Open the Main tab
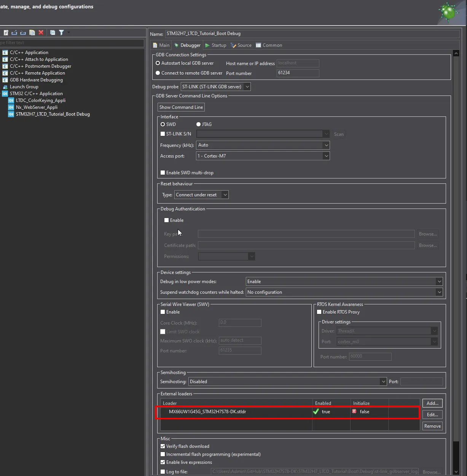467x476 pixels. [x=161, y=45]
